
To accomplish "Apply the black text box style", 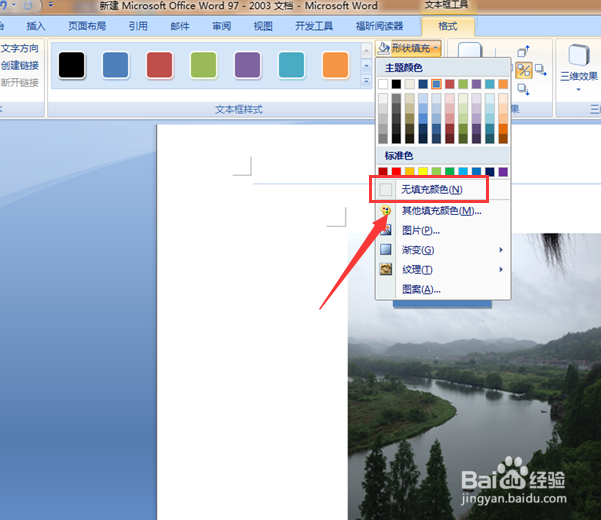I will (x=72, y=65).
